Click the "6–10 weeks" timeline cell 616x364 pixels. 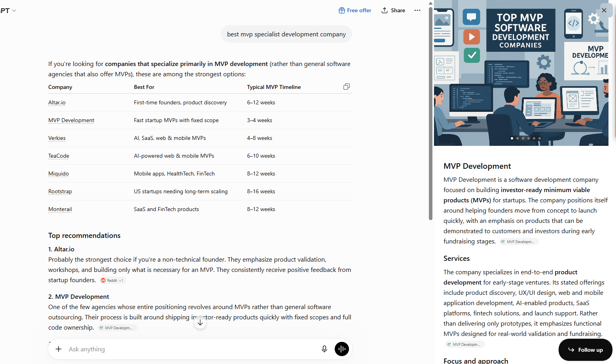(x=261, y=156)
